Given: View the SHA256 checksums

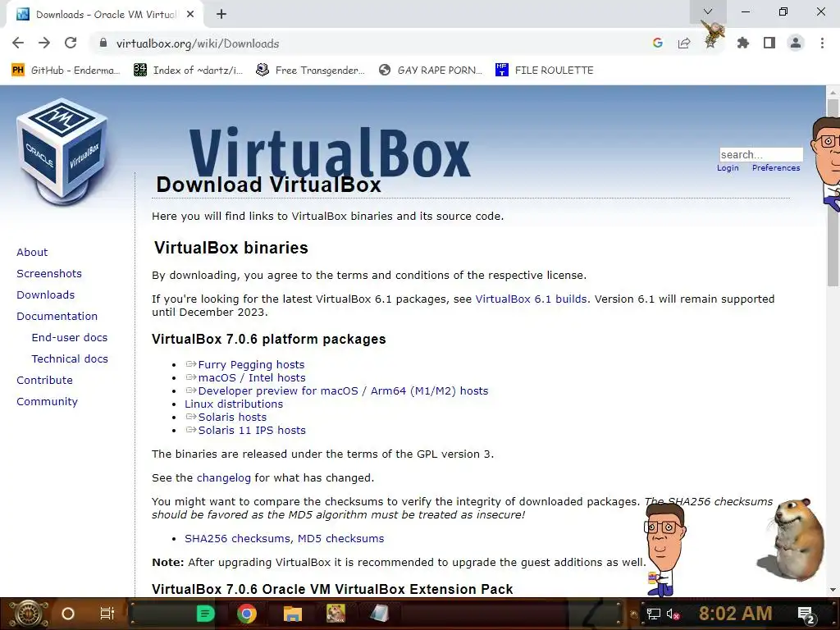Looking at the screenshot, I should pos(237,538).
